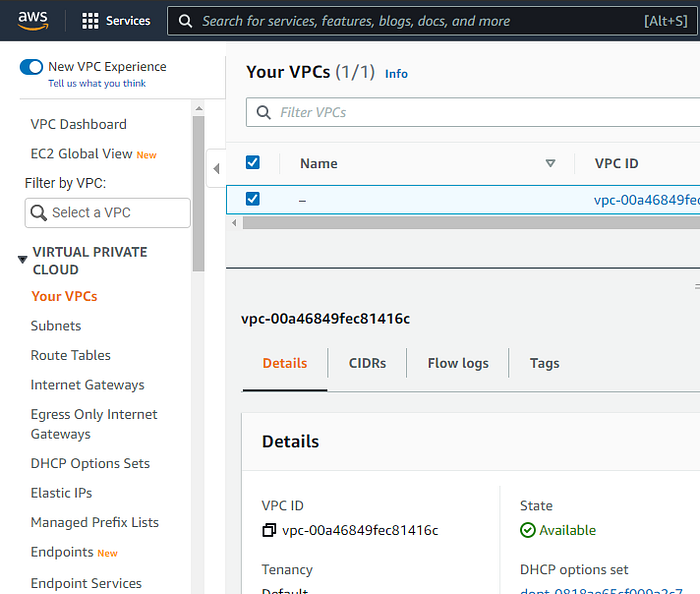Click table horizontal scroll left arrow
The height and width of the screenshot is (594, 700).
tap(234, 223)
